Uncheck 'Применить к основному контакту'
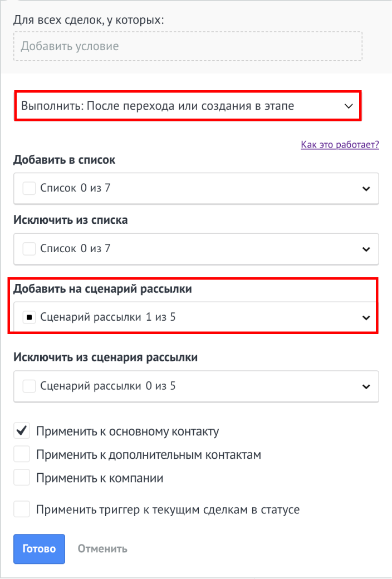Viewport: 392px width, 579px height. [x=22, y=431]
